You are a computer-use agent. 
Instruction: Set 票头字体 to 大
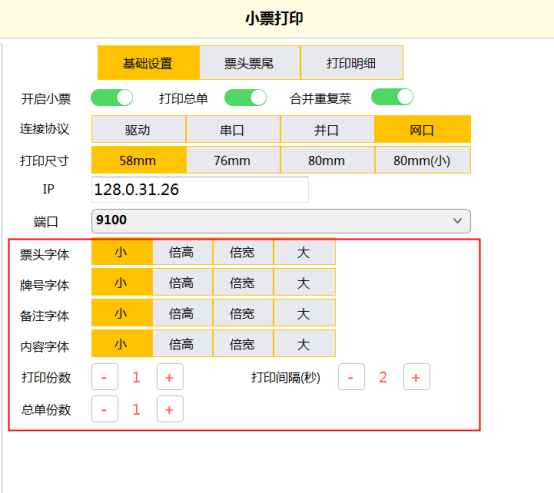tap(304, 252)
